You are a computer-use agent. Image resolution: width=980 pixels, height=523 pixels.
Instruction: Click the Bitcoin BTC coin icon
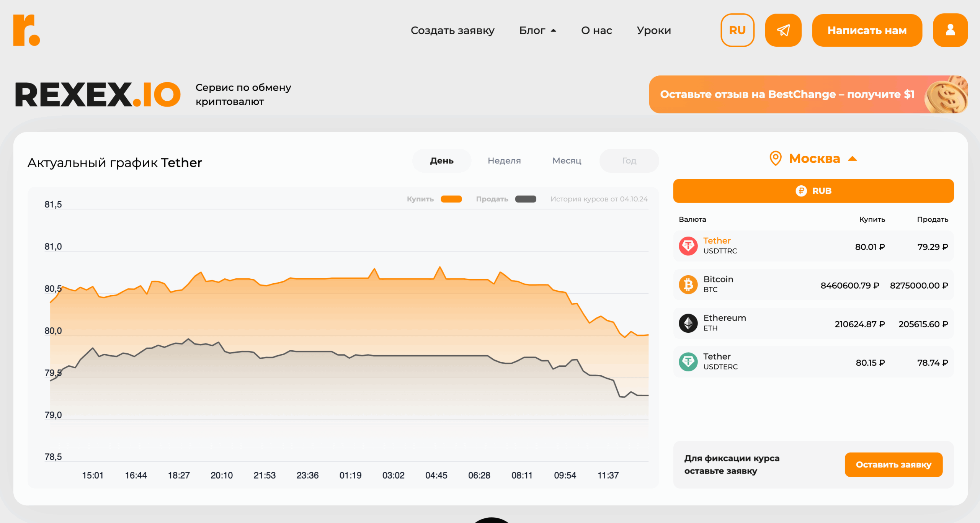tap(688, 284)
